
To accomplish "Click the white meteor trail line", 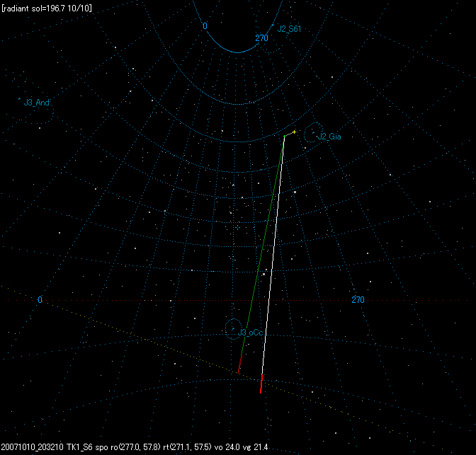I will (x=273, y=255).
